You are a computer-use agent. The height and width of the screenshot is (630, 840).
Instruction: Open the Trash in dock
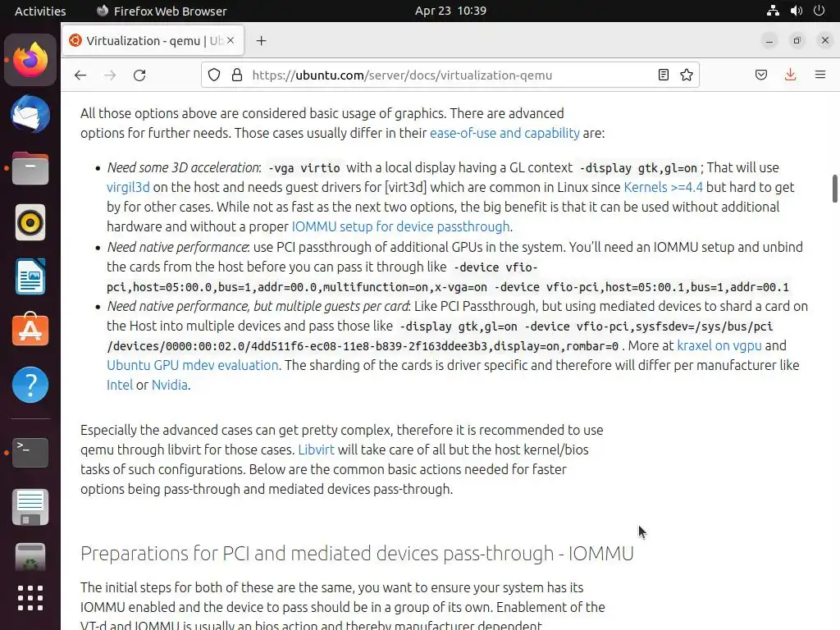(30, 558)
